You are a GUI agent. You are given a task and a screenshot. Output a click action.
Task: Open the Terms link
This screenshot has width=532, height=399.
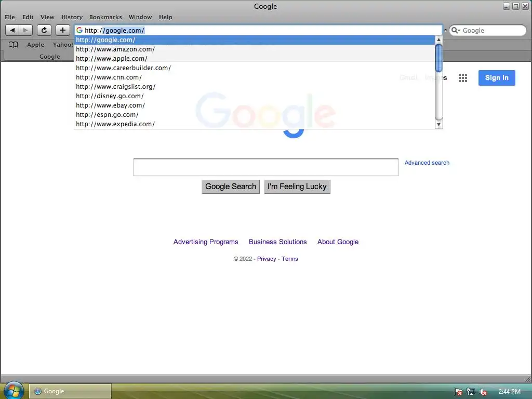290,259
